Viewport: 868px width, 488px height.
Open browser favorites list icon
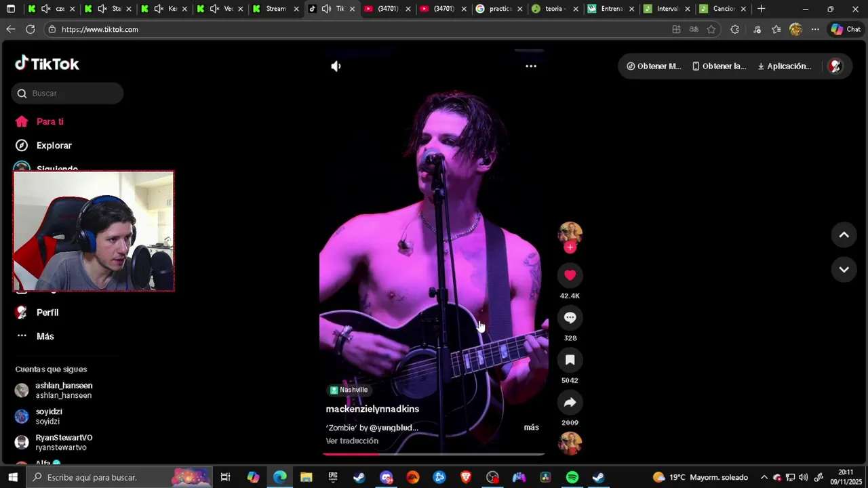[776, 29]
